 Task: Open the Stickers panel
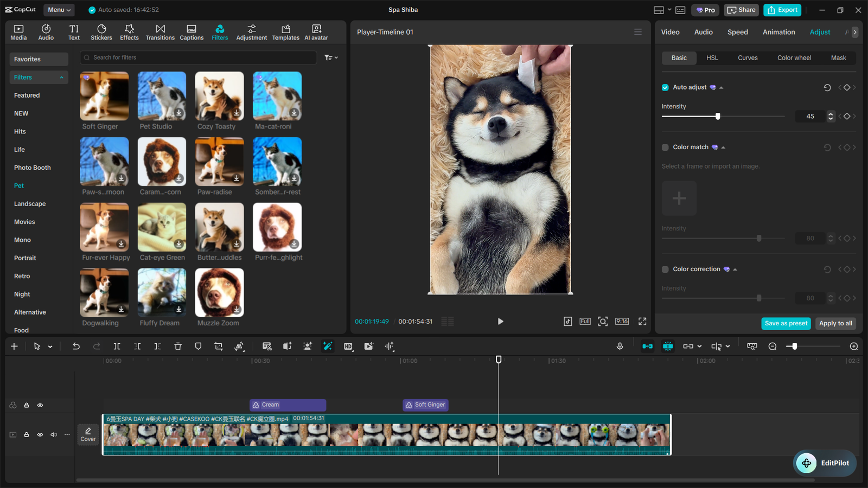coord(101,31)
